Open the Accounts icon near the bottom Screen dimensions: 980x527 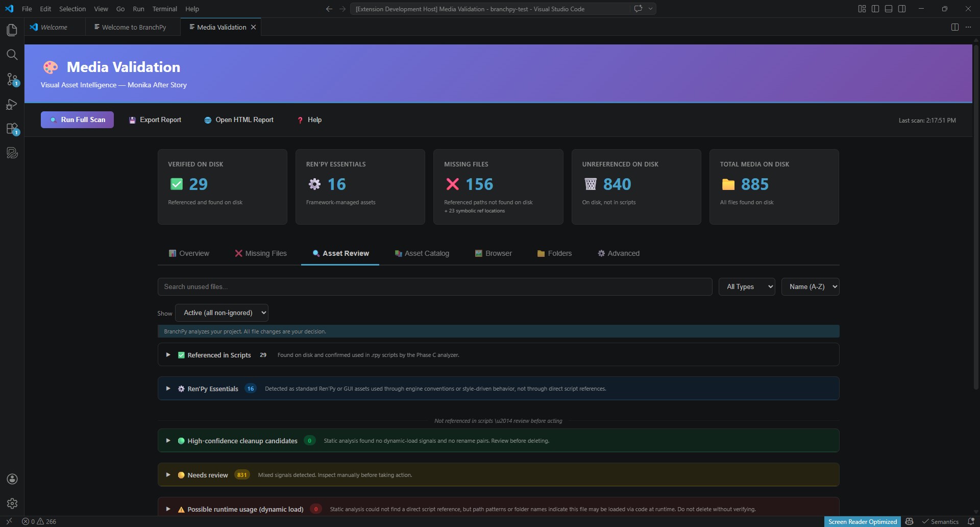pyautogui.click(x=12, y=479)
